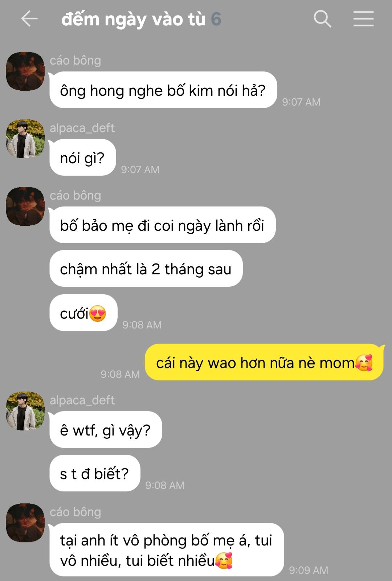Tap the "cưới" message with heart-eyes emoji
Image resolution: width=392 pixels, height=581 pixels.
click(x=83, y=313)
